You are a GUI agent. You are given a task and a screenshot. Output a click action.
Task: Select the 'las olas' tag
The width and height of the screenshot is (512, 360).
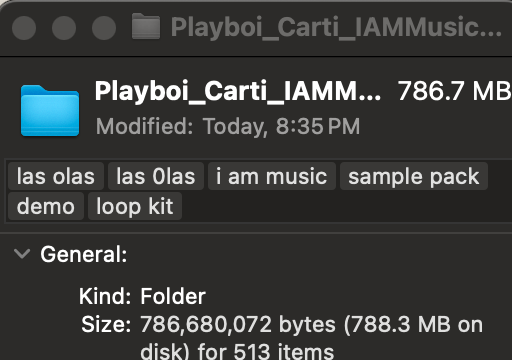pos(56,176)
